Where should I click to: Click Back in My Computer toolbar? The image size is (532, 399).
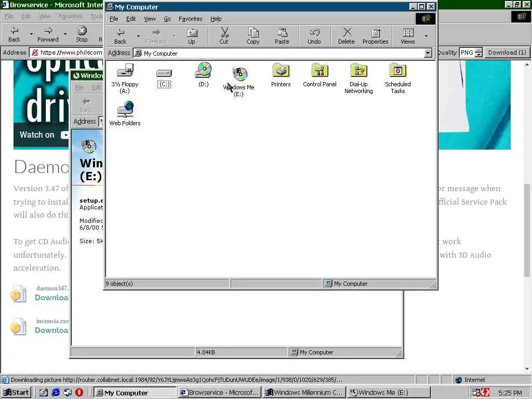tap(120, 36)
